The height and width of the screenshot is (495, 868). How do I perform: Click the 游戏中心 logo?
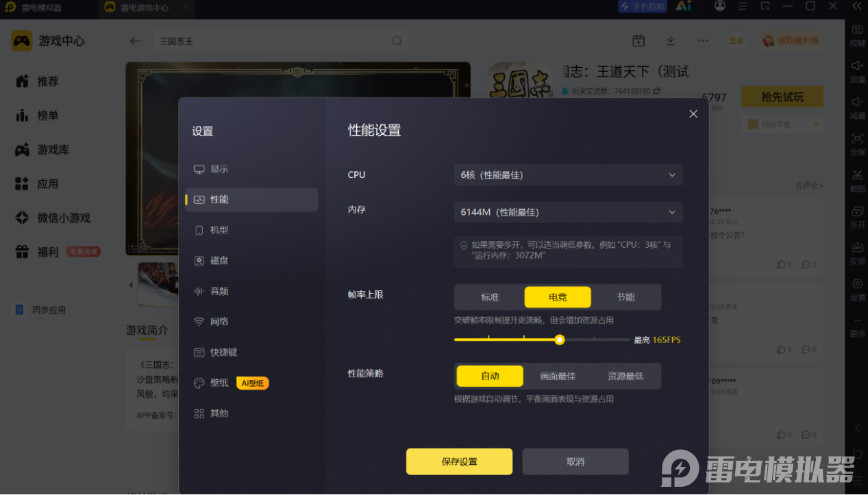pyautogui.click(x=48, y=41)
